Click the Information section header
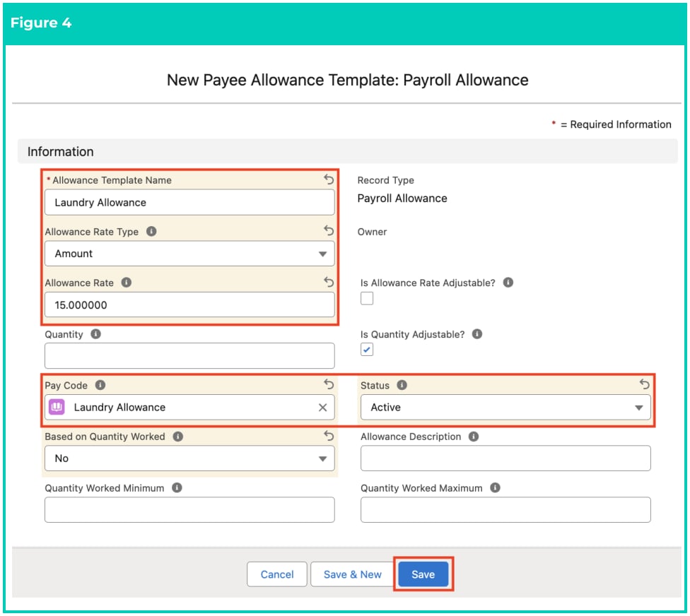This screenshot has height=616, width=690. 347,151
